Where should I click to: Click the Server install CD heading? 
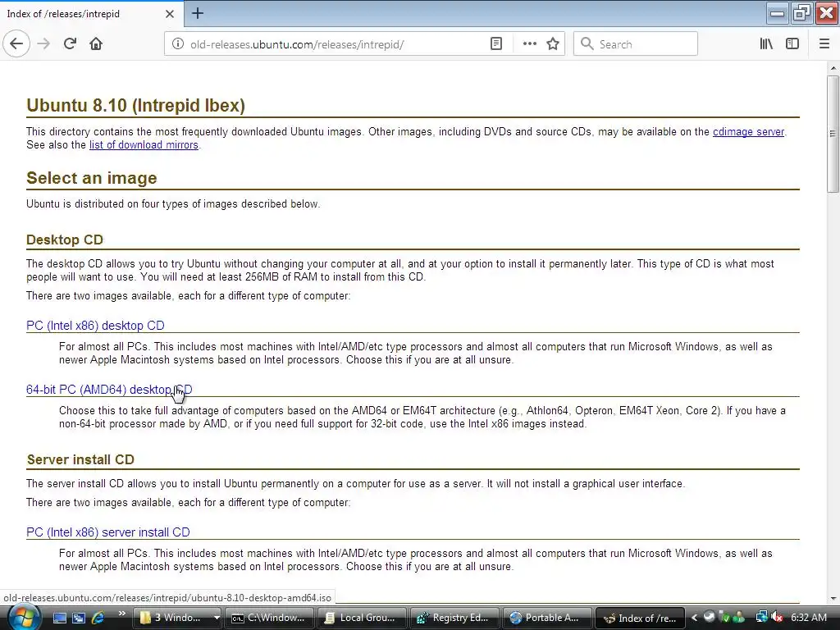81,459
